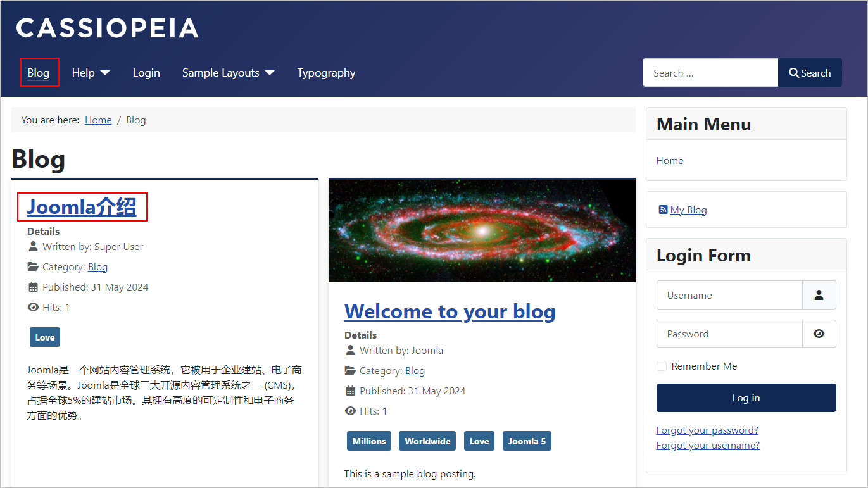Open the Joomla介绍 article title
868x488 pixels.
click(82, 207)
